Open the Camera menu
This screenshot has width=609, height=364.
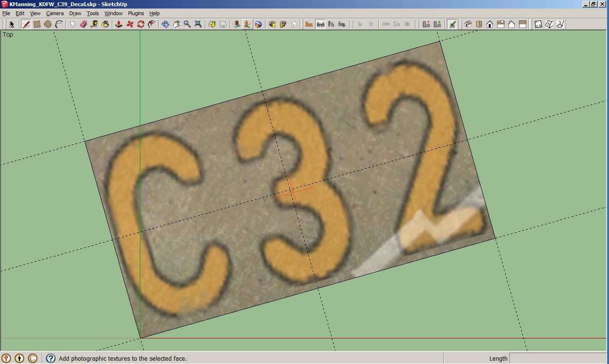point(55,13)
